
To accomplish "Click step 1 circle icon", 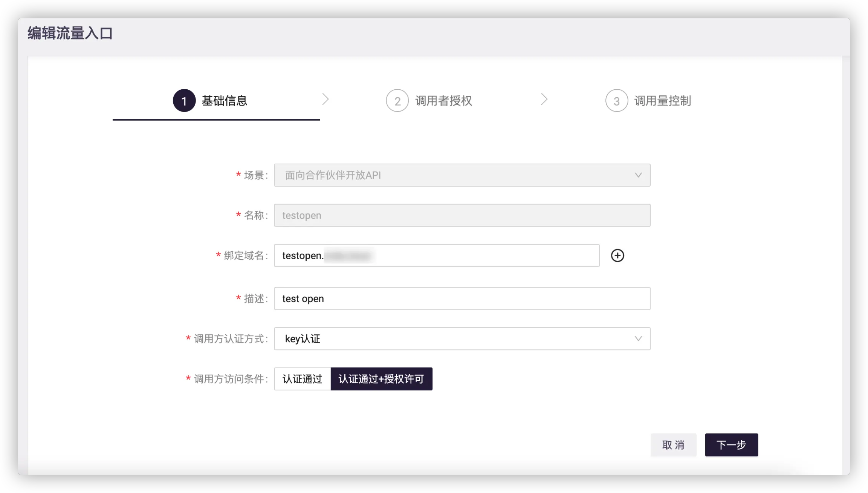I will tap(184, 101).
